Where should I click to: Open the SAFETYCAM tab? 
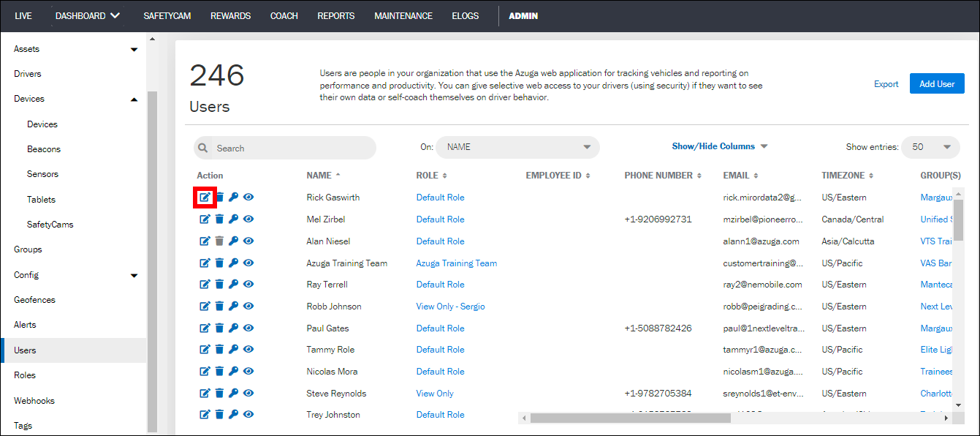(x=167, y=15)
